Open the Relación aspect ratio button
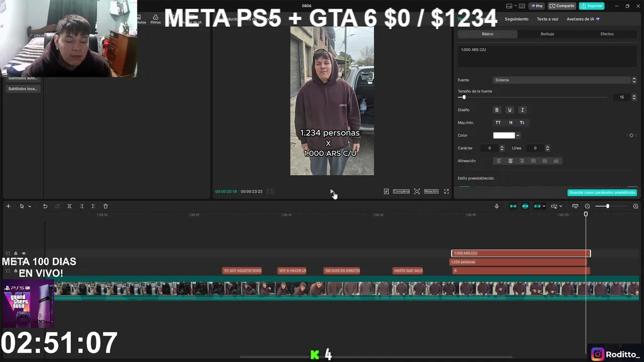The image size is (644, 362). pyautogui.click(x=431, y=192)
